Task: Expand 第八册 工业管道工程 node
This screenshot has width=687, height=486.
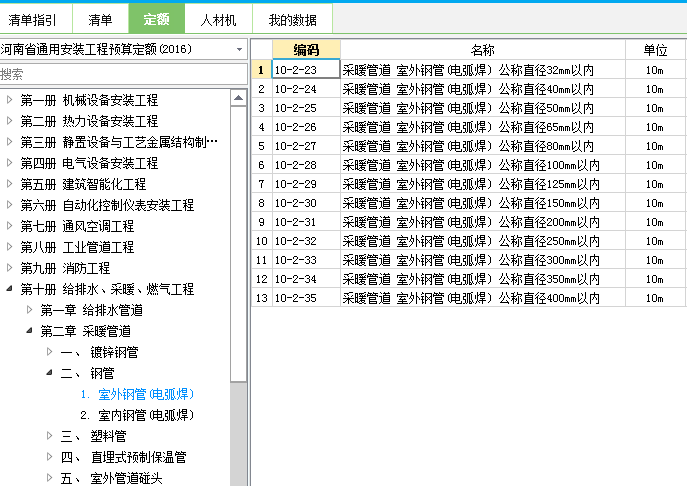Action: tap(9, 247)
